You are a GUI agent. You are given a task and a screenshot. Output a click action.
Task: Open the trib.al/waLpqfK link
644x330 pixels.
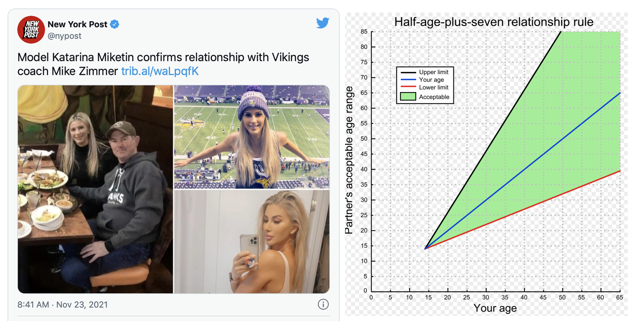(160, 71)
